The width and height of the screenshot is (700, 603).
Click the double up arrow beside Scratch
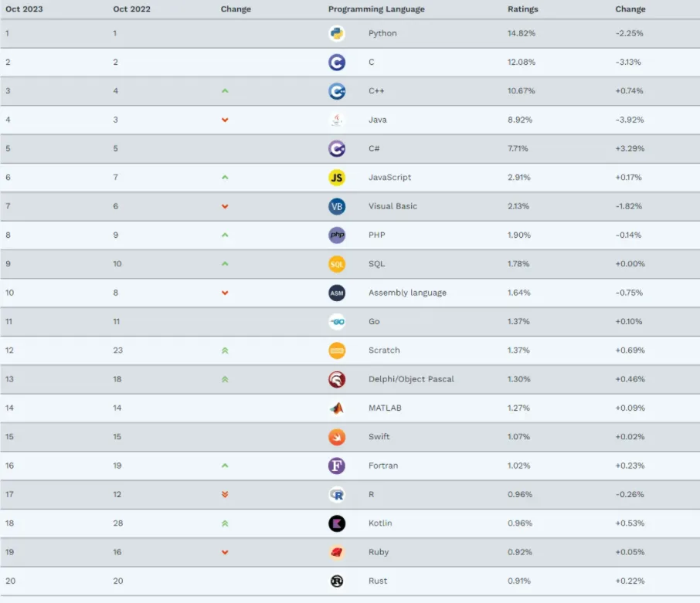click(225, 351)
